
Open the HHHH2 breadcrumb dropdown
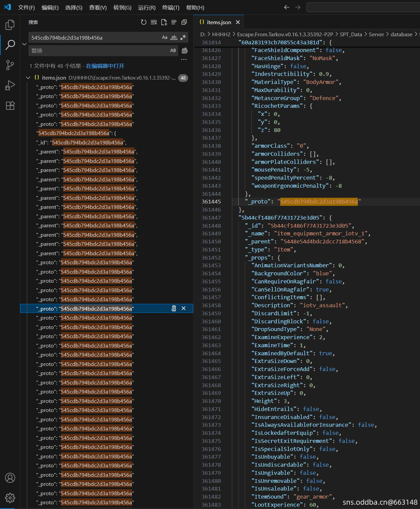(221, 34)
